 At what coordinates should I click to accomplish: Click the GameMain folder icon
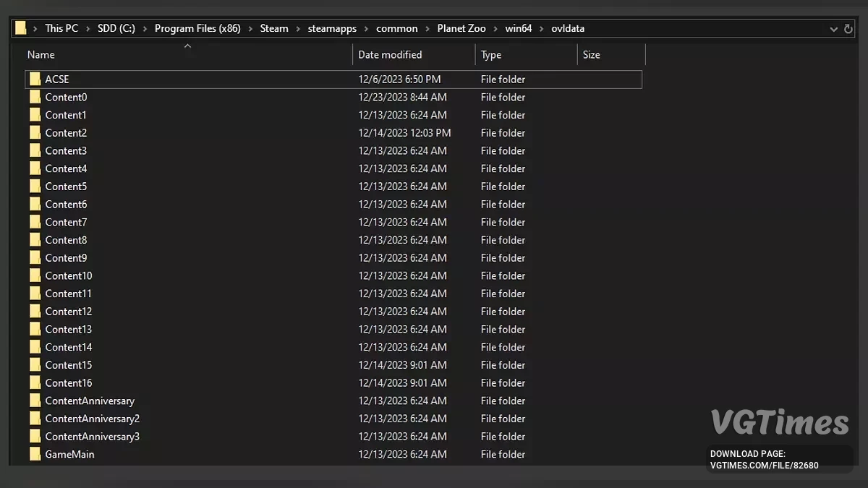pos(35,454)
